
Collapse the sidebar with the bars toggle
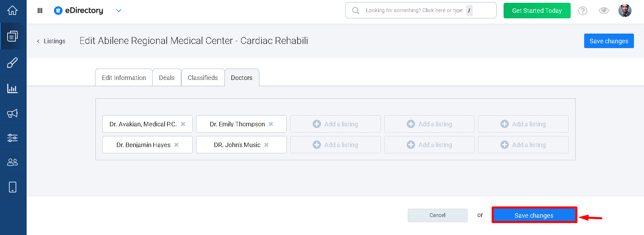[40, 11]
